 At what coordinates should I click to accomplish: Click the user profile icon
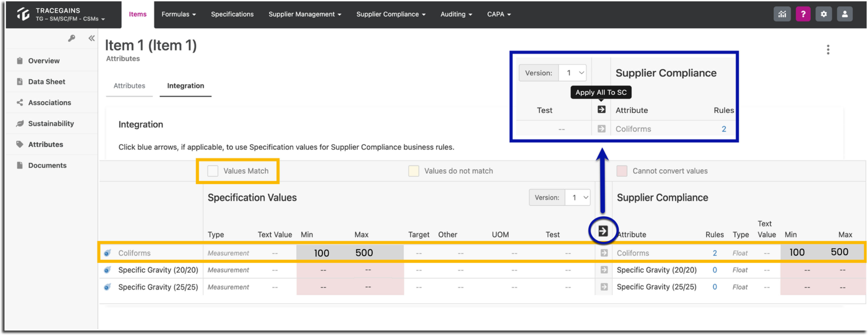click(844, 14)
